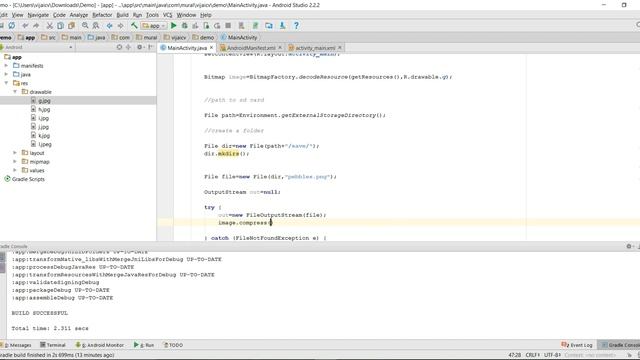
Task: Click the Rerun toolbar icon
Action: (217, 25)
